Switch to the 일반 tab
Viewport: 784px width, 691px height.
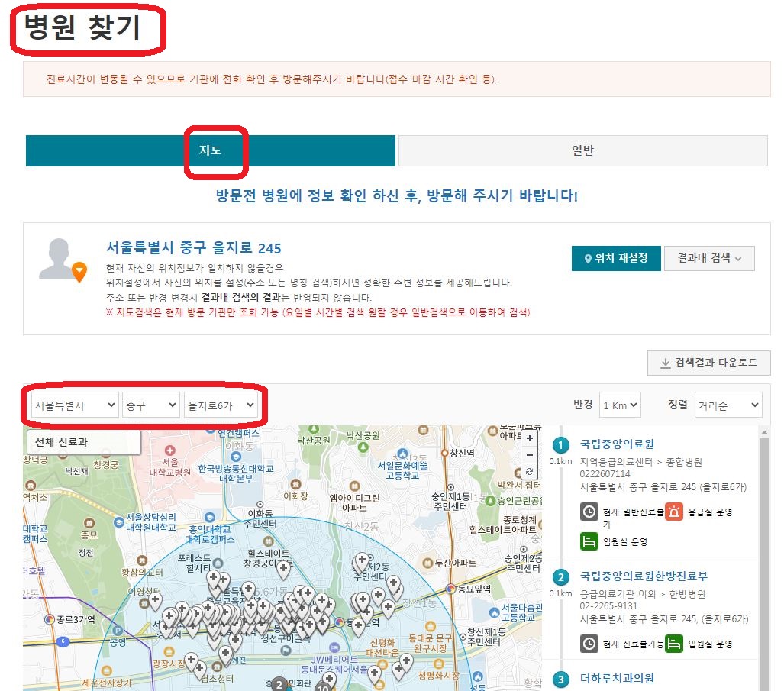[581, 150]
